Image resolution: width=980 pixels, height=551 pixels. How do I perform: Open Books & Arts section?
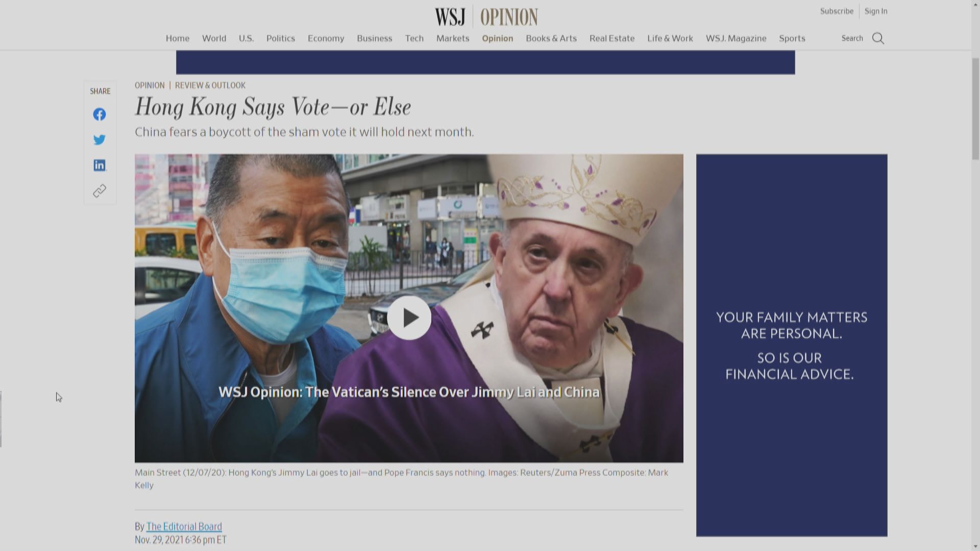pos(551,38)
